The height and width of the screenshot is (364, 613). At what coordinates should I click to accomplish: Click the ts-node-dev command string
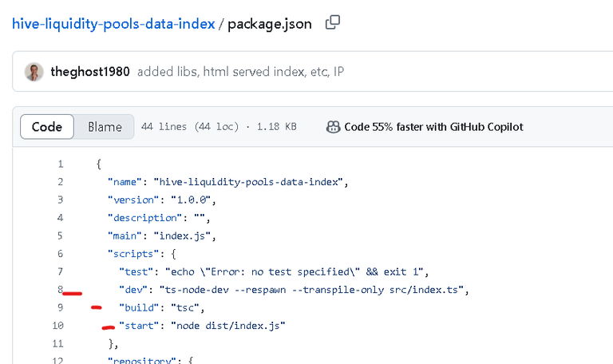pyautogui.click(x=311, y=290)
